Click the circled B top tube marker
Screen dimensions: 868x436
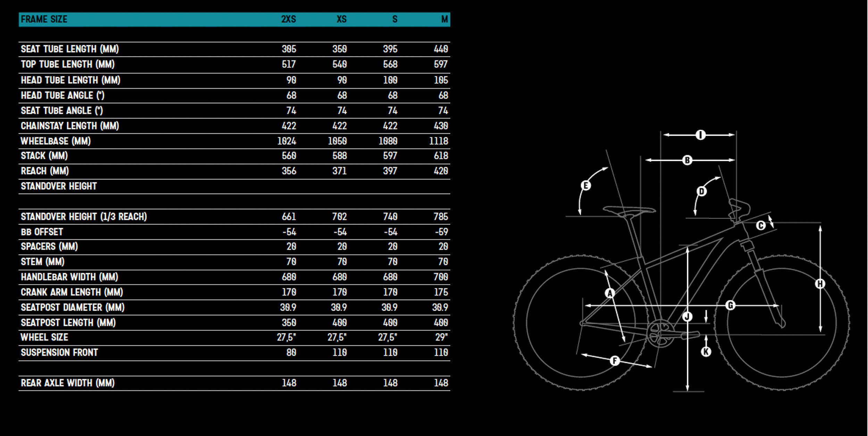[x=687, y=160]
